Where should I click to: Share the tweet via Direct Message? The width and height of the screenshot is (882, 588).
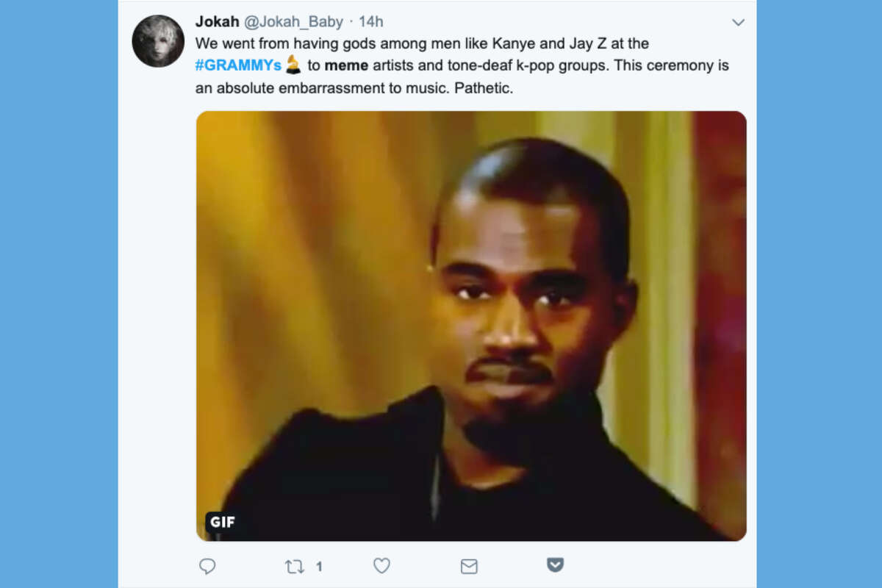(x=468, y=566)
